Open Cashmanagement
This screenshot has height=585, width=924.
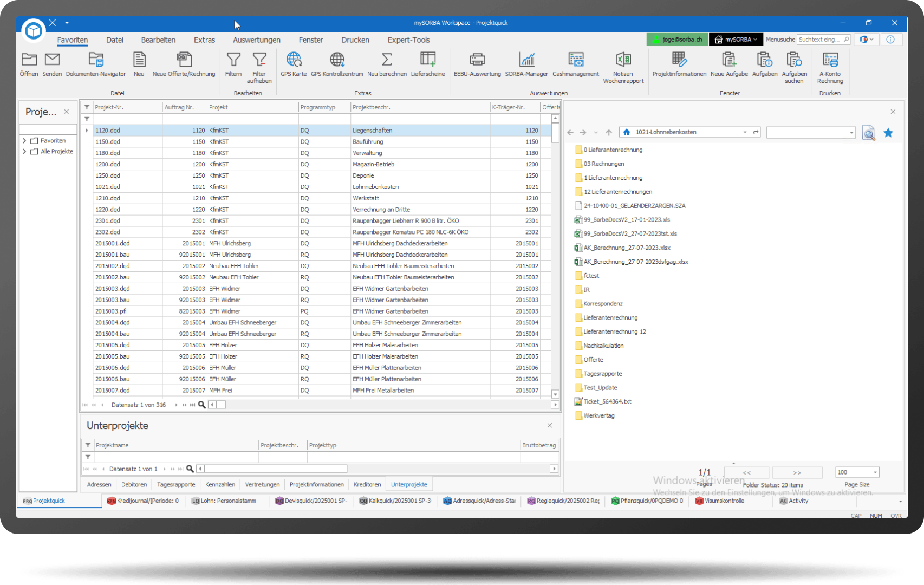pos(576,60)
